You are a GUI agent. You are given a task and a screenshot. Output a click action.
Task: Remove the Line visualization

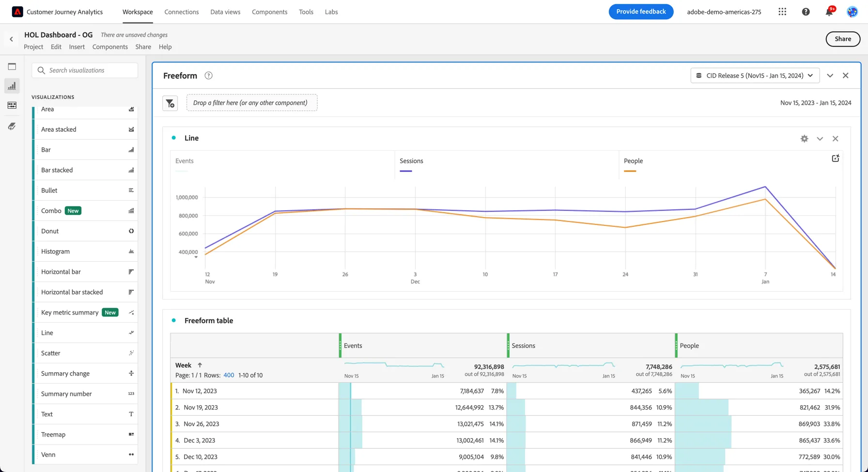click(x=836, y=139)
